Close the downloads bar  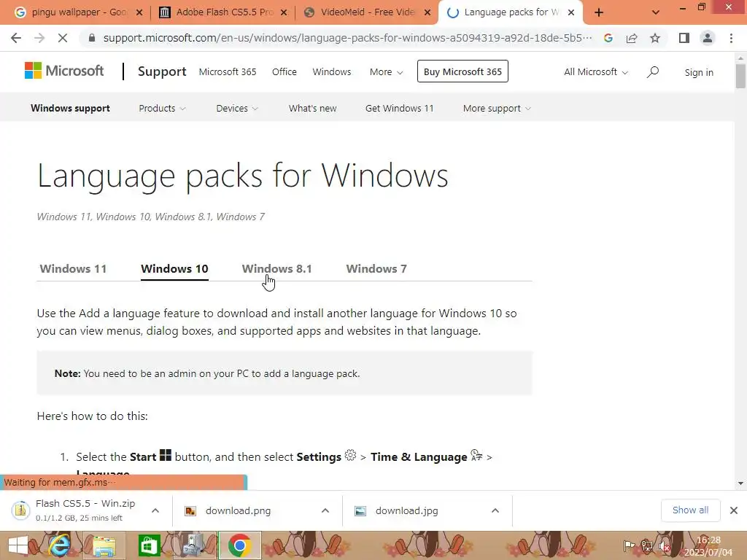click(x=734, y=510)
